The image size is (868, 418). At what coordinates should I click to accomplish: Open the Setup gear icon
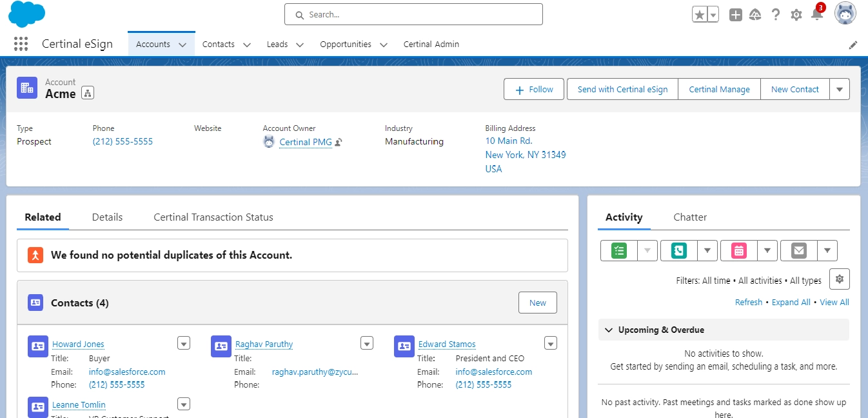point(796,15)
